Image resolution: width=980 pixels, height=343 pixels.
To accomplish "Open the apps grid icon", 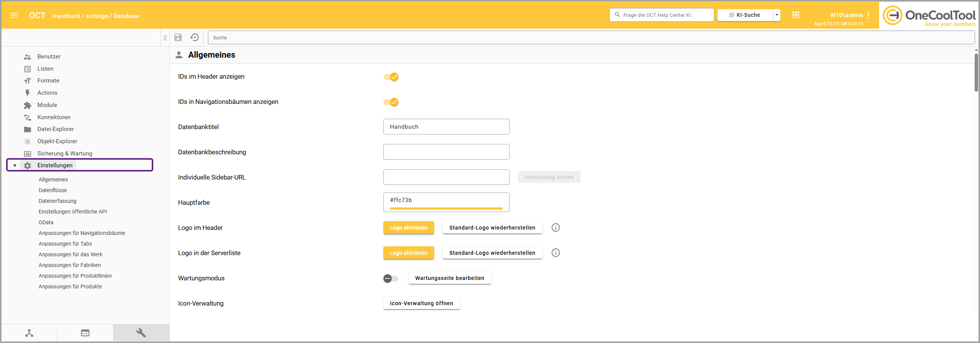I will coord(796,15).
